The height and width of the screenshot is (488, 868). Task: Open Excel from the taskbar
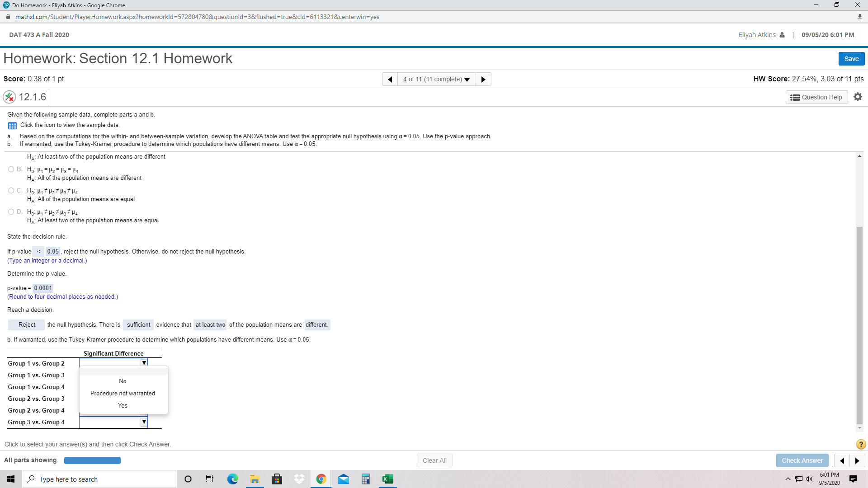(387, 479)
